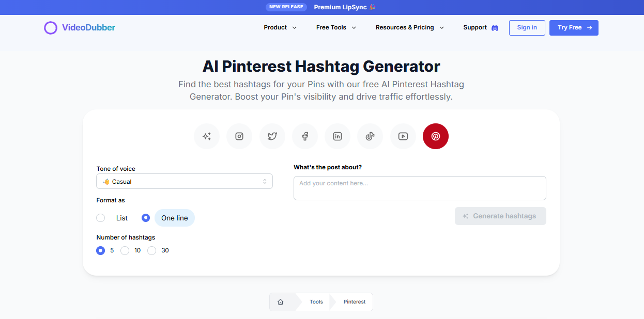Open the Tone of voice Casual dropdown
Image resolution: width=644 pixels, height=319 pixels.
[185, 181]
